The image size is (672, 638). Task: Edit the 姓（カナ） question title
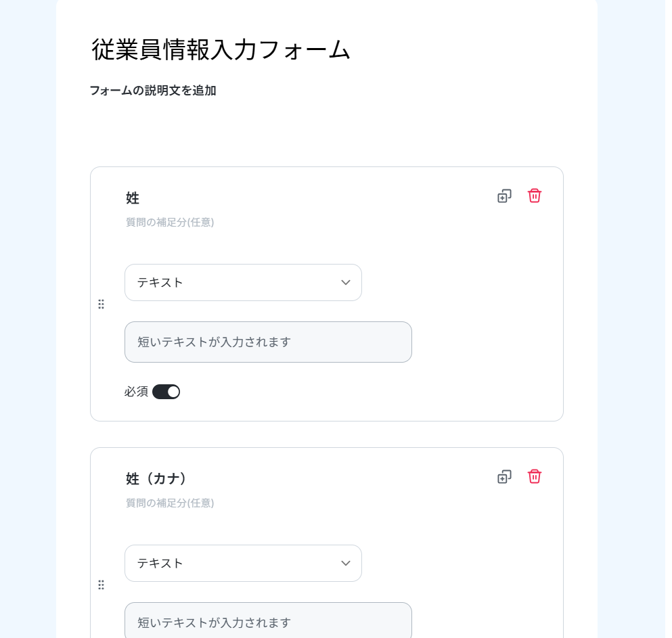pos(156,478)
